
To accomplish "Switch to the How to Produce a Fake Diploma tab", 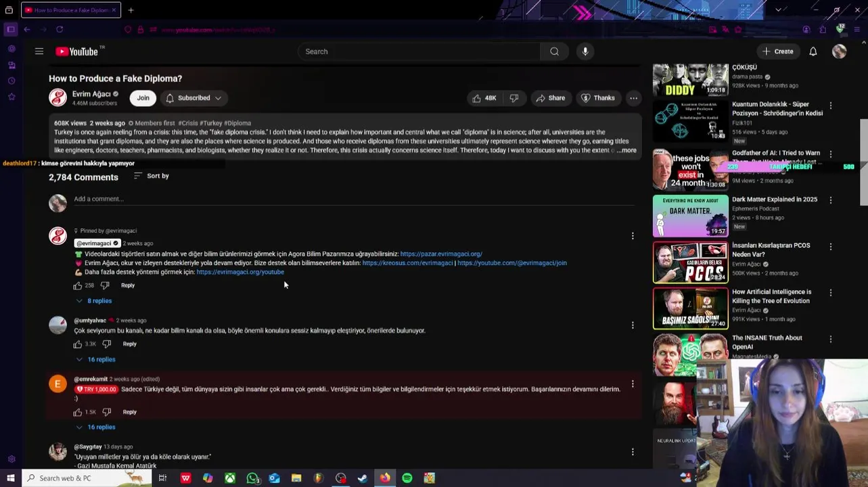I will coord(70,10).
